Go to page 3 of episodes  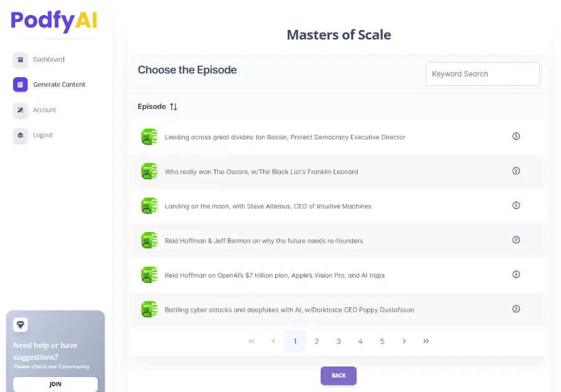pyautogui.click(x=339, y=341)
